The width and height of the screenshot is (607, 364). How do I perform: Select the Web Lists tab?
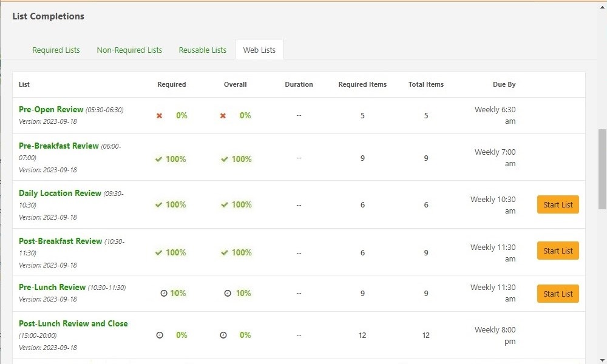click(x=259, y=50)
